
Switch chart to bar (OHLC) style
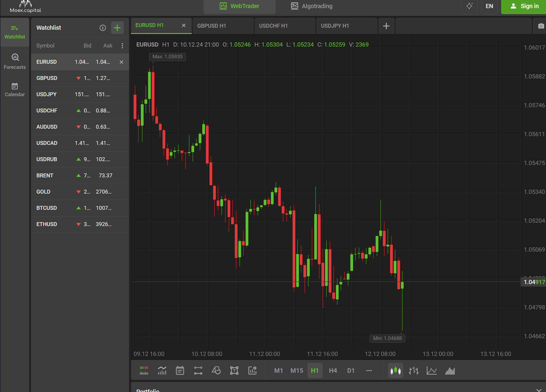(x=414, y=371)
